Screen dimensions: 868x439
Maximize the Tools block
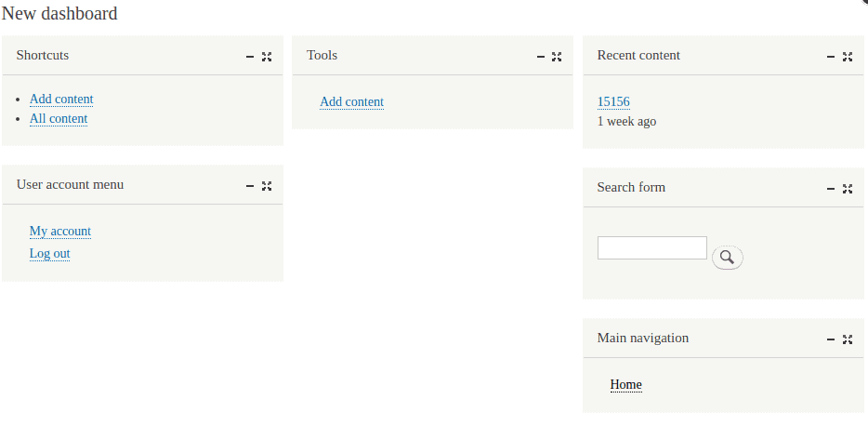point(557,57)
